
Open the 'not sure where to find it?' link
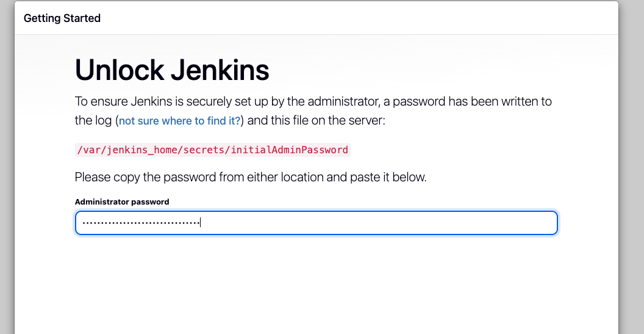click(179, 121)
